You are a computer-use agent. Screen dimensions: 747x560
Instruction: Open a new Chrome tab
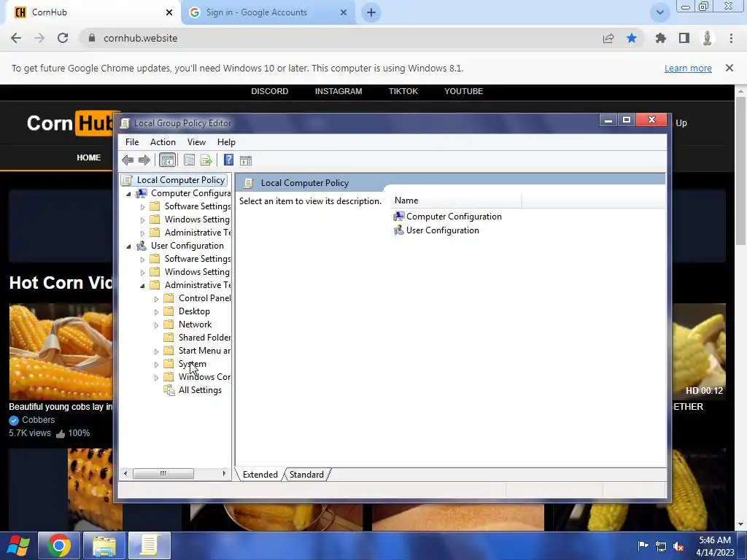(x=371, y=12)
